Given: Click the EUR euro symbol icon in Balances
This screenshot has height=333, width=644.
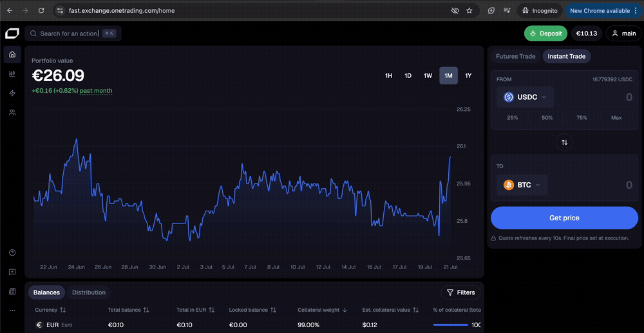Looking at the screenshot, I should 39,325.
